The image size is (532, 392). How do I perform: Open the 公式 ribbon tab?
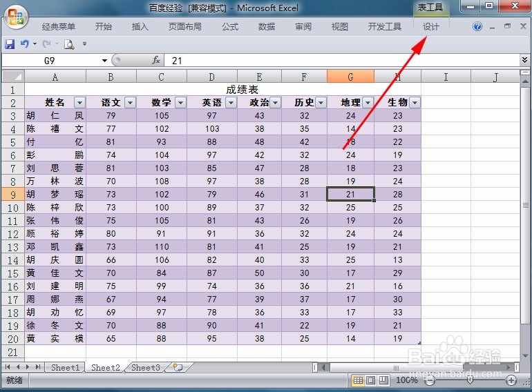pos(230,26)
